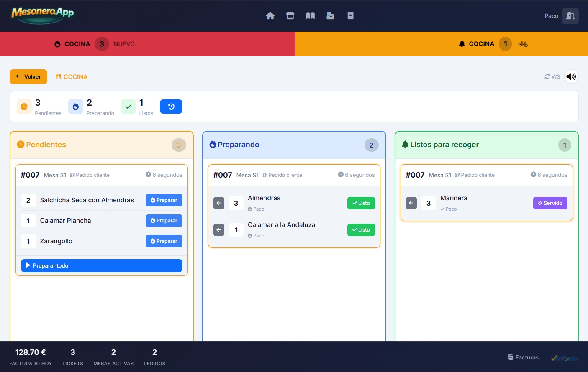588x372 pixels.
Task: Open the menu book icon in the navbar
Action: pos(310,15)
